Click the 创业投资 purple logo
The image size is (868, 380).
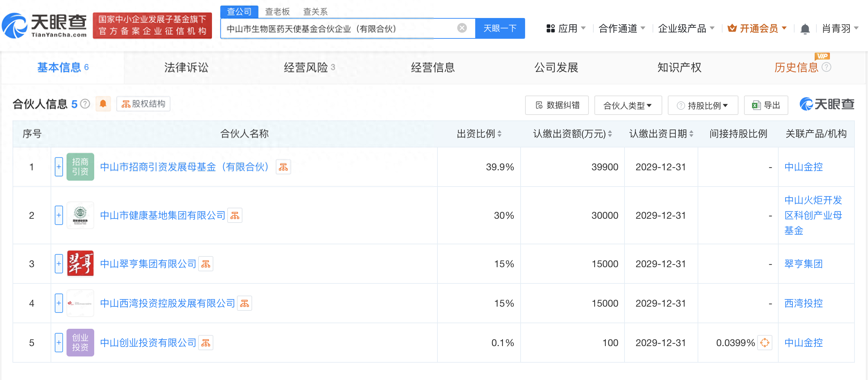(x=80, y=343)
